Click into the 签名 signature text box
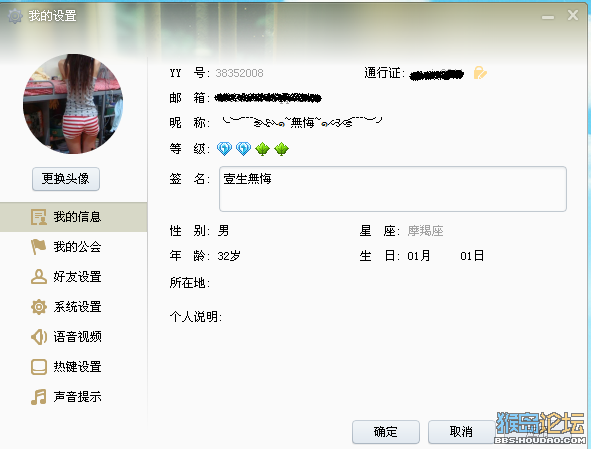Image resolution: width=591 pixels, height=449 pixels. coord(393,189)
